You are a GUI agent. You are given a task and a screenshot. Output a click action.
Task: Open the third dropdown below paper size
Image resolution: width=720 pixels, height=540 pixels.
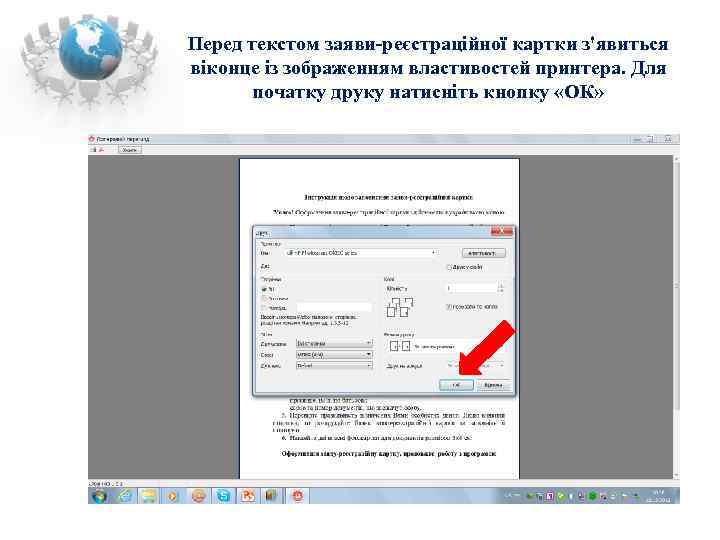334,366
